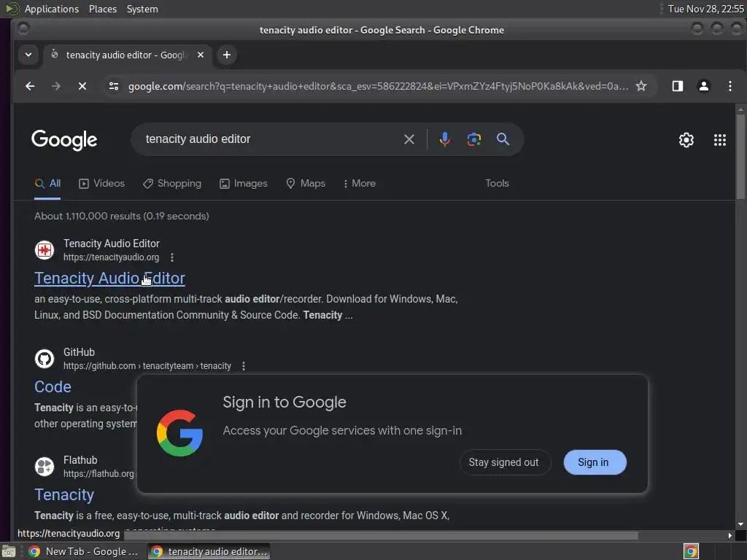
Task: Click the horizontal scrollbar at bottom
Action: click(x=381, y=535)
